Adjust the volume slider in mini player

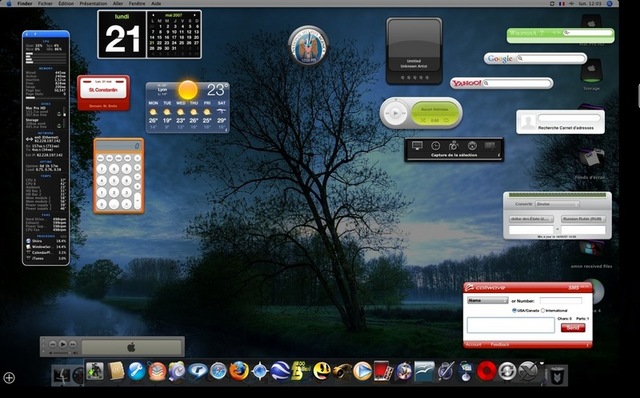pos(62,353)
